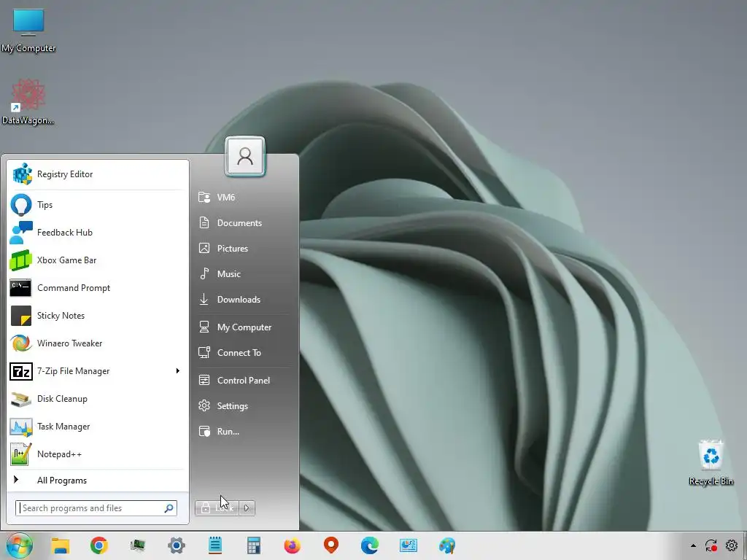Click the update sync tray icon
Screen dimensions: 747x560
click(x=711, y=545)
